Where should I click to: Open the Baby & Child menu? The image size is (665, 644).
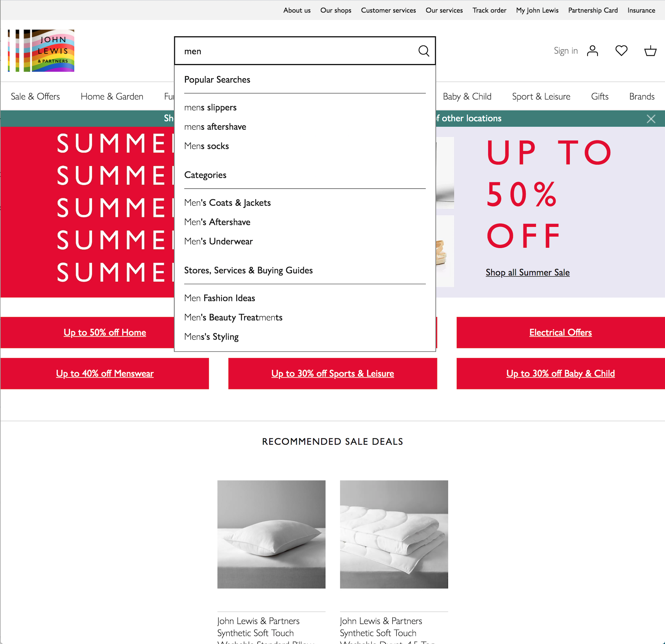click(467, 96)
